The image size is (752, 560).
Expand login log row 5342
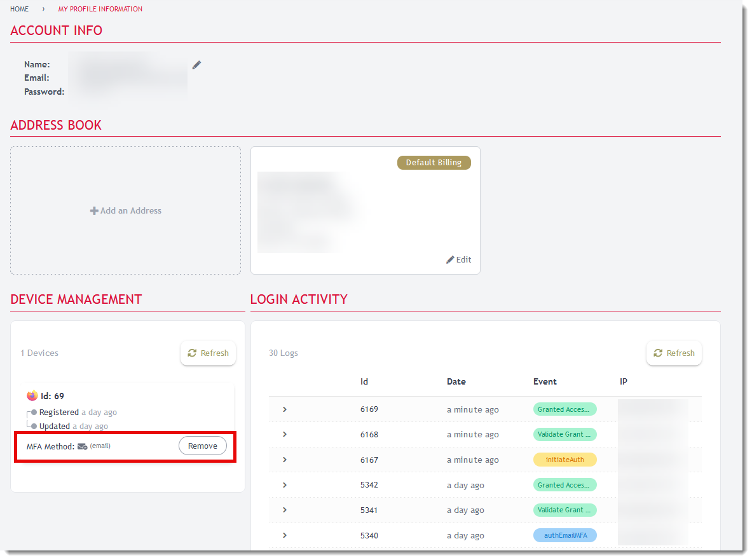284,485
